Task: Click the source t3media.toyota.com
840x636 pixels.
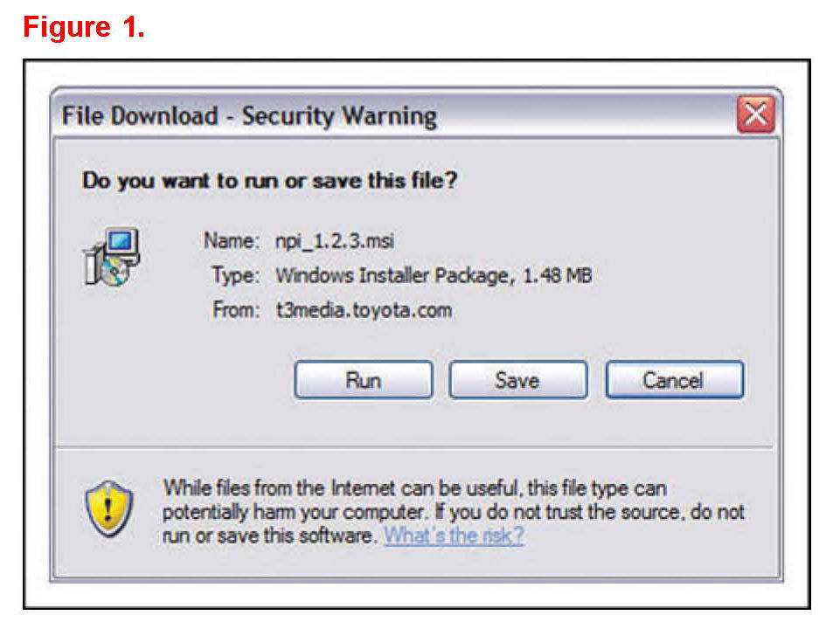Action: point(364,309)
